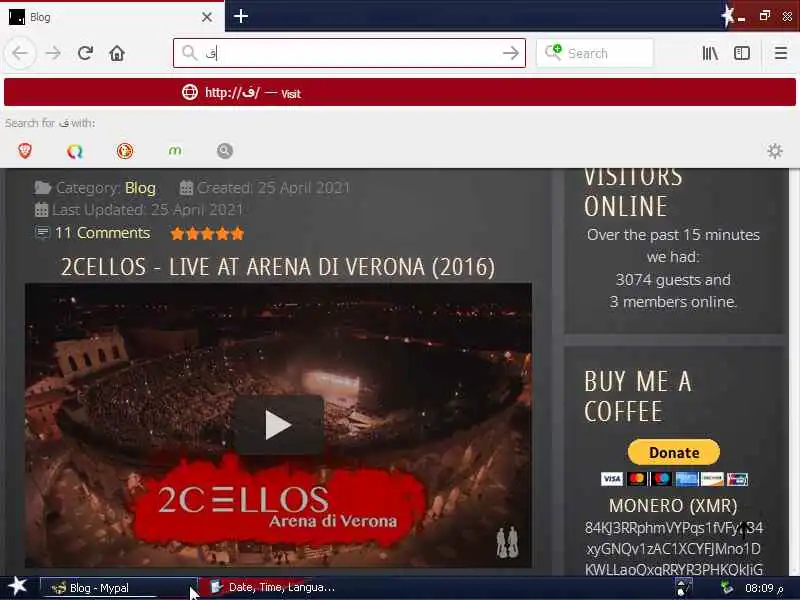
Task: Click the green network tray icon
Action: [x=727, y=588]
